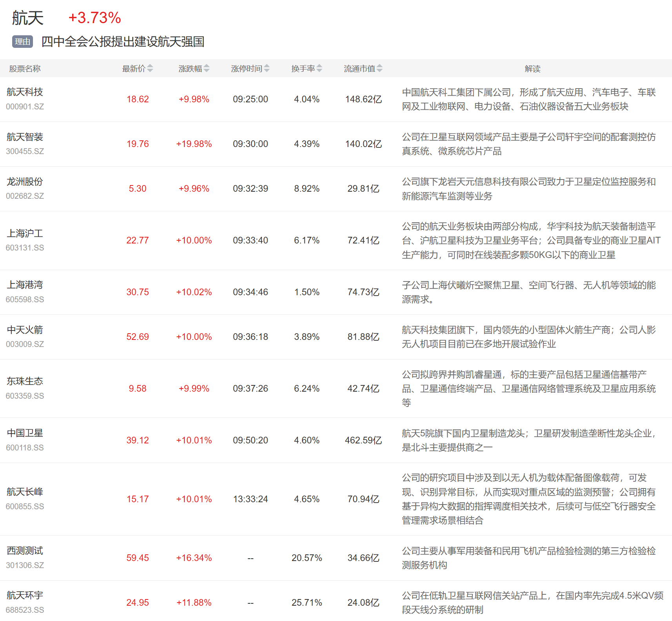672x621 pixels.
Task: Open 西测测试 stock details
Action: tap(25, 551)
